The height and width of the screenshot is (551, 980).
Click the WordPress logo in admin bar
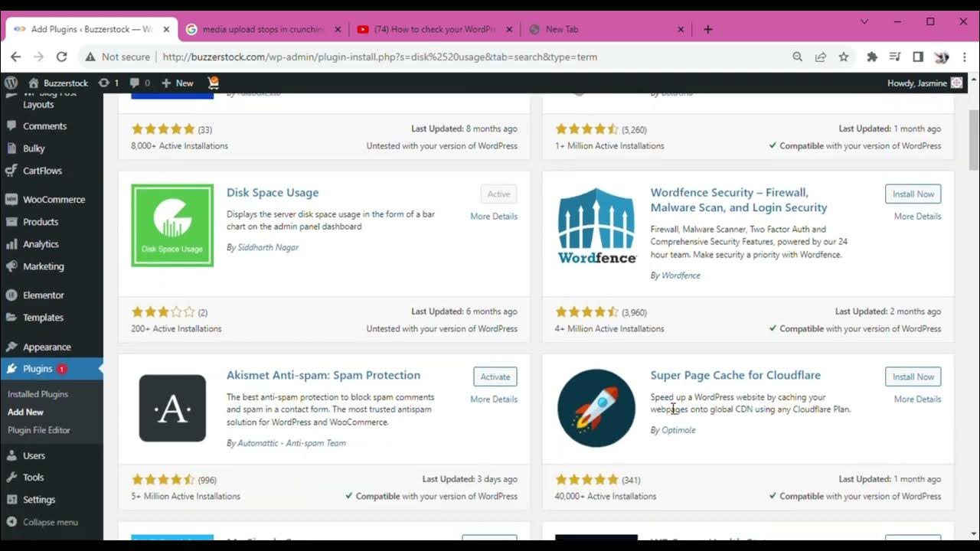[x=11, y=83]
